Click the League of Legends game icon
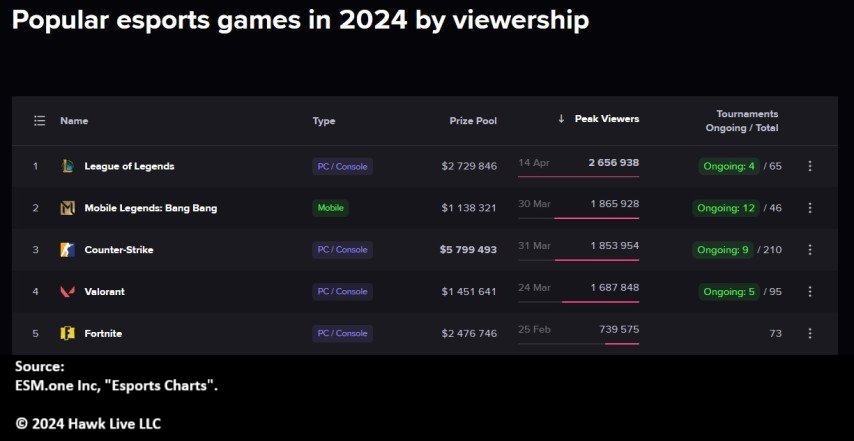The image size is (854, 441). click(x=67, y=166)
